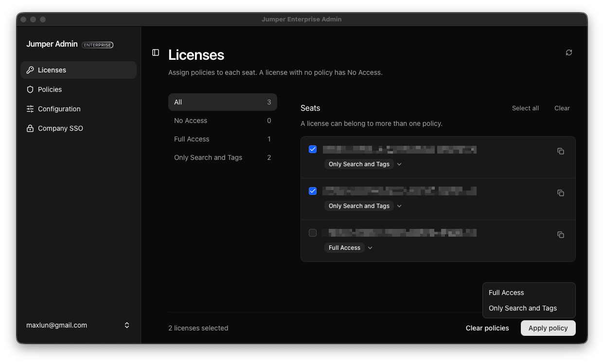This screenshot has width=604, height=364.
Task: Click the ENTERPRISE badge
Action: point(98,45)
